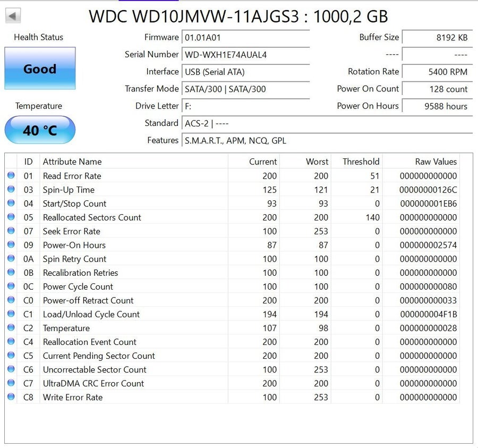Select blue status icon for Reallocated Sectors Count
The width and height of the screenshot is (478, 448).
[x=11, y=217]
